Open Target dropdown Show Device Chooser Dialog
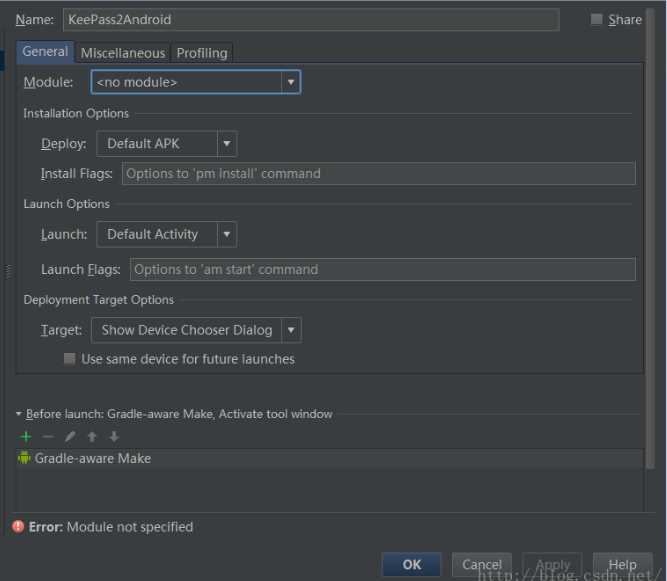The image size is (667, 581). point(196,330)
